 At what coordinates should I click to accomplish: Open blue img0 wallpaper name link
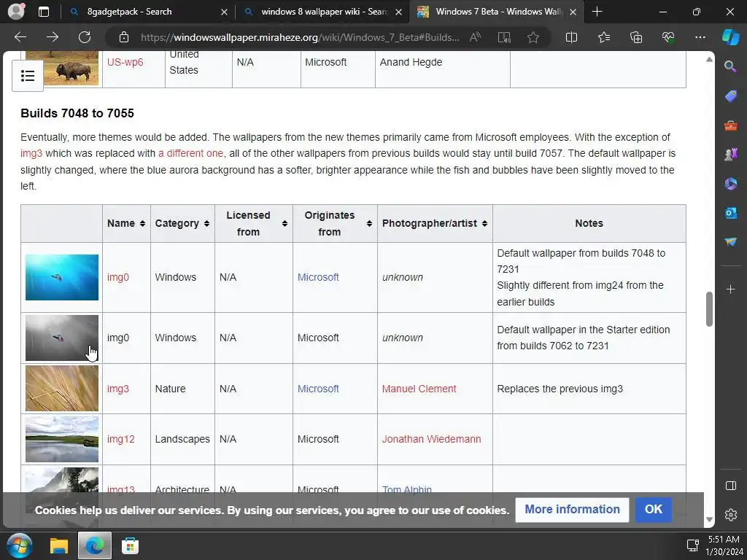tap(117, 277)
